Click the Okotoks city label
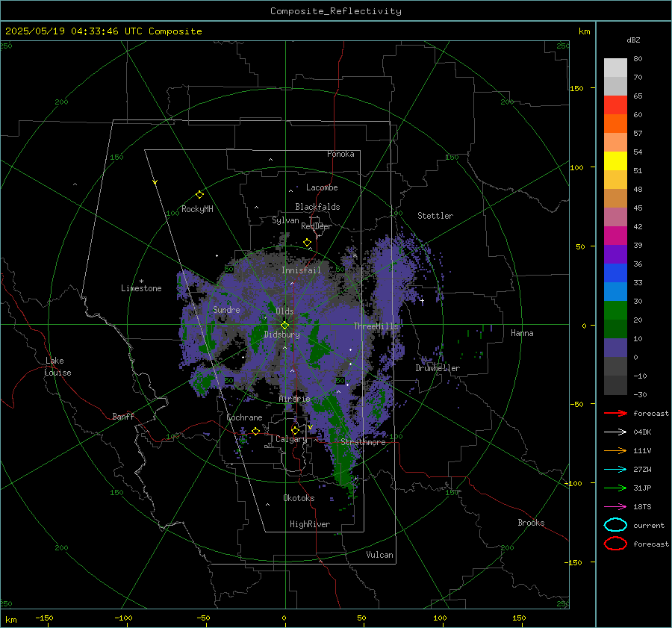This screenshot has width=672, height=628. point(299,498)
